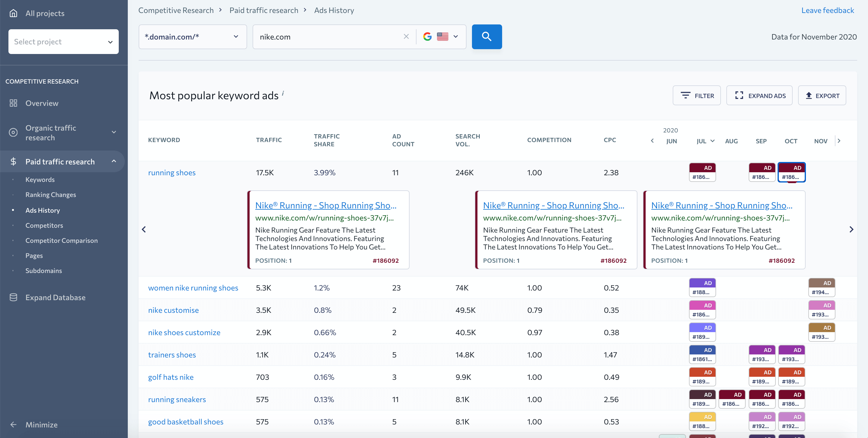Open the search engine region dropdown arrow

(456, 36)
